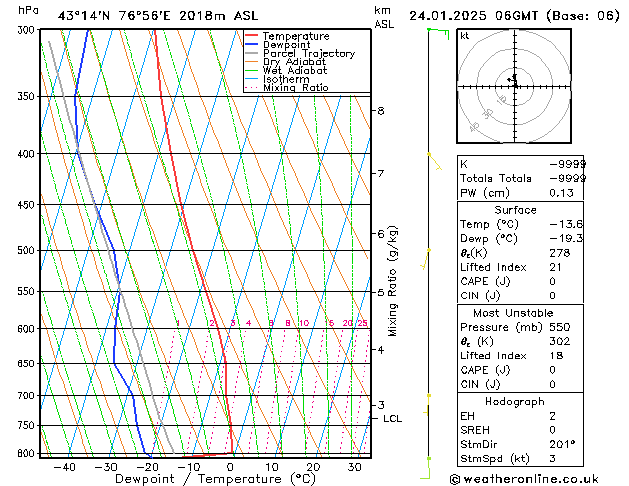Select the Wet Adiabat legend label
The height and width of the screenshot is (486, 629).
295,70
